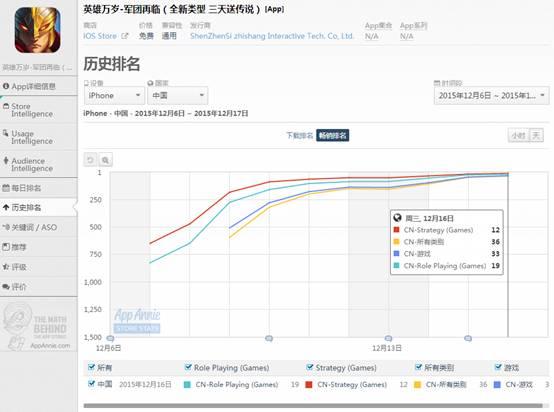554x412 pixels.
Task: Click the key icon beside 关键词 / ASO
Action: 6,227
